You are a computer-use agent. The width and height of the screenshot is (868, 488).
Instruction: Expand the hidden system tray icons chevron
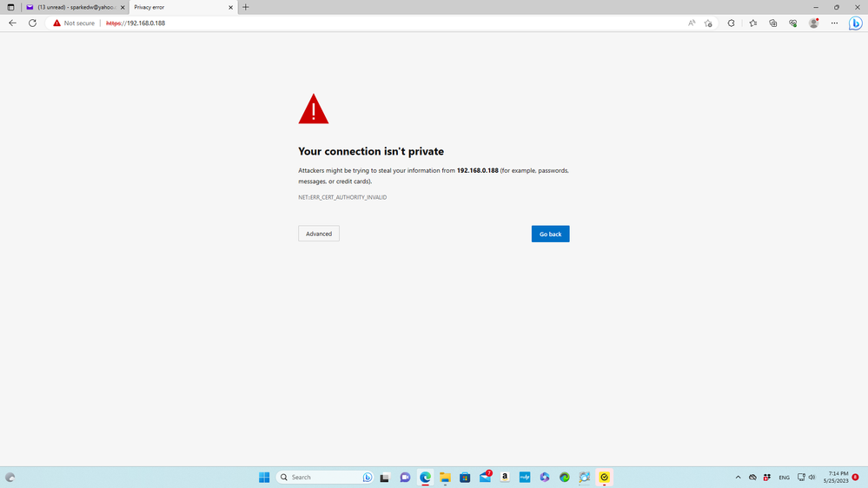pos(738,477)
